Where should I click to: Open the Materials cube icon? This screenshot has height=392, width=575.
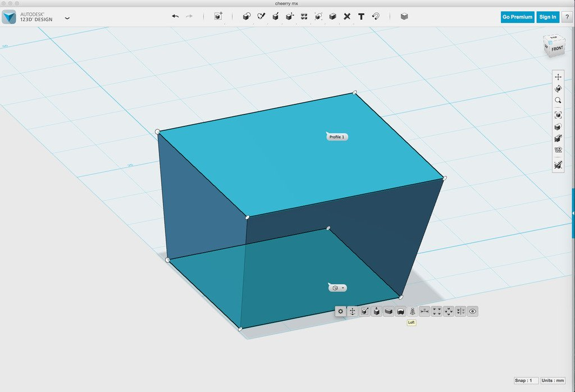(x=404, y=16)
